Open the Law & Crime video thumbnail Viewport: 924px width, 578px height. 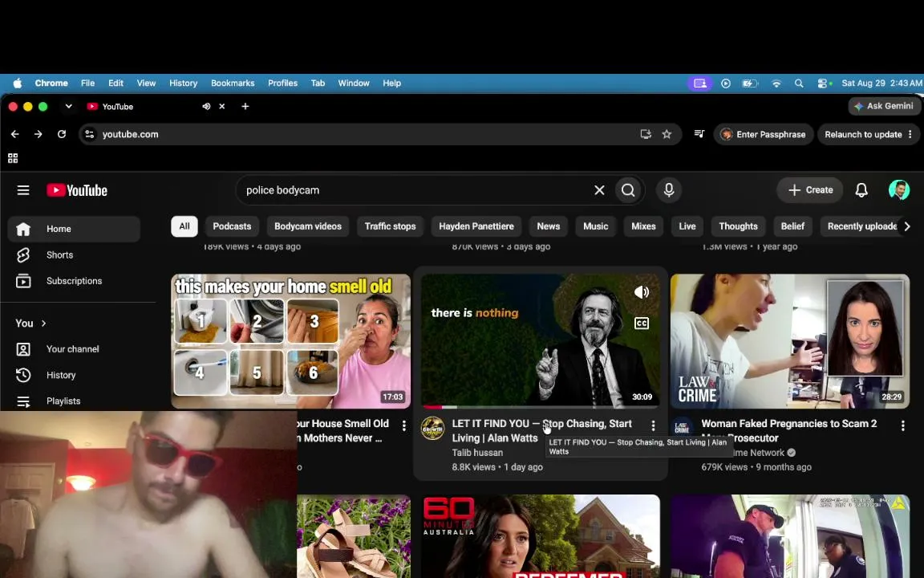pyautogui.click(x=789, y=341)
